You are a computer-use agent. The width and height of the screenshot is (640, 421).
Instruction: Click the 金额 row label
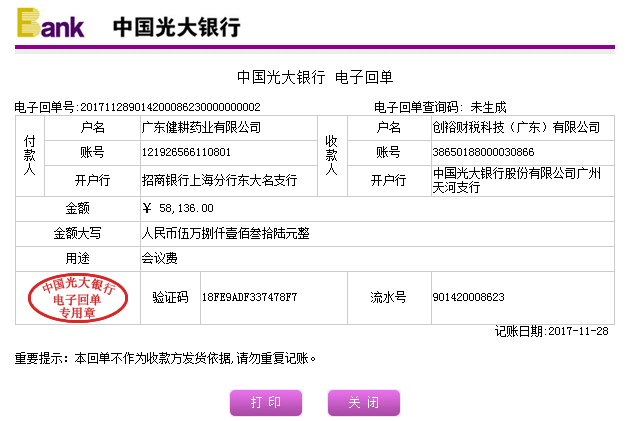[x=78, y=208]
